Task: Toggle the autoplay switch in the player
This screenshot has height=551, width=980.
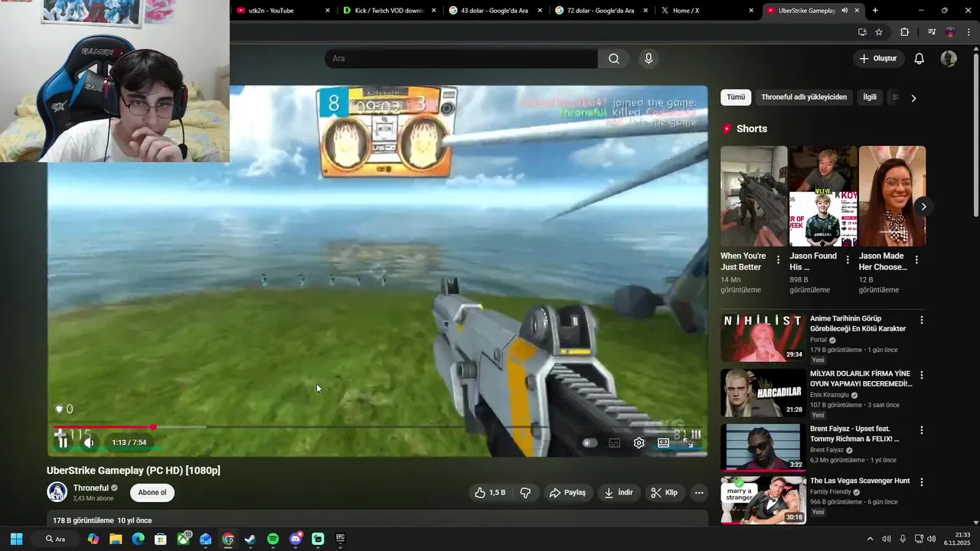Action: tap(590, 442)
